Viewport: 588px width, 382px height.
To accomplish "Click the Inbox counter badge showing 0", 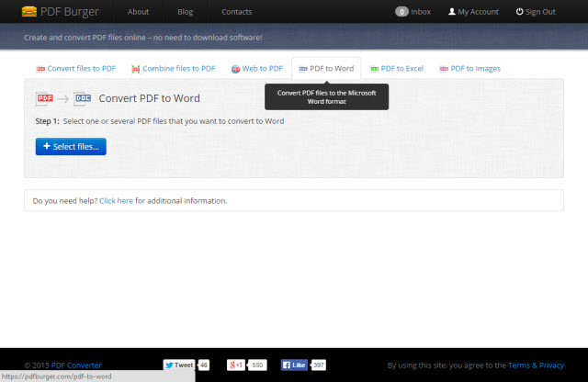I will [x=401, y=12].
